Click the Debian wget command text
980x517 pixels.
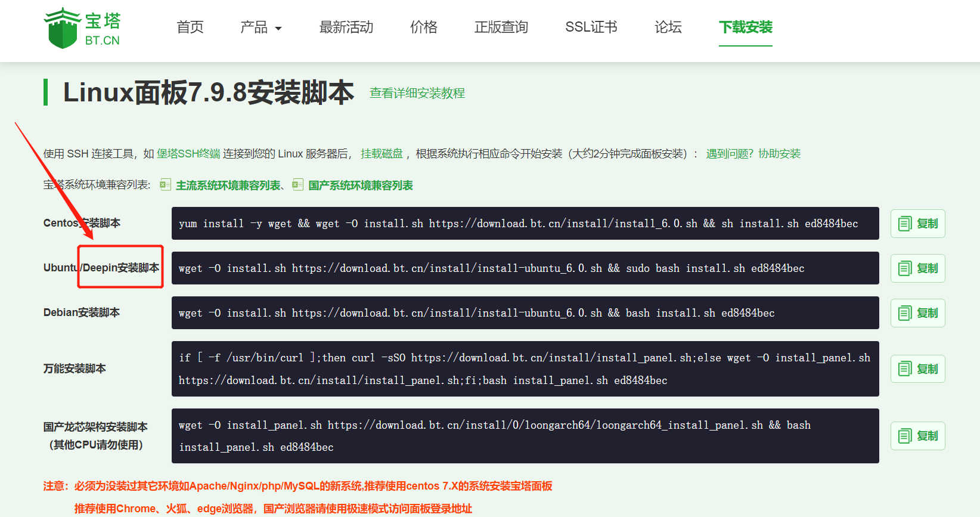(476, 313)
